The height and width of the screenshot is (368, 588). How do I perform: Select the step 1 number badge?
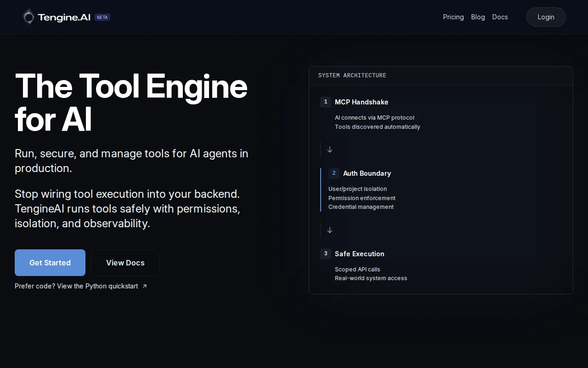point(326,102)
